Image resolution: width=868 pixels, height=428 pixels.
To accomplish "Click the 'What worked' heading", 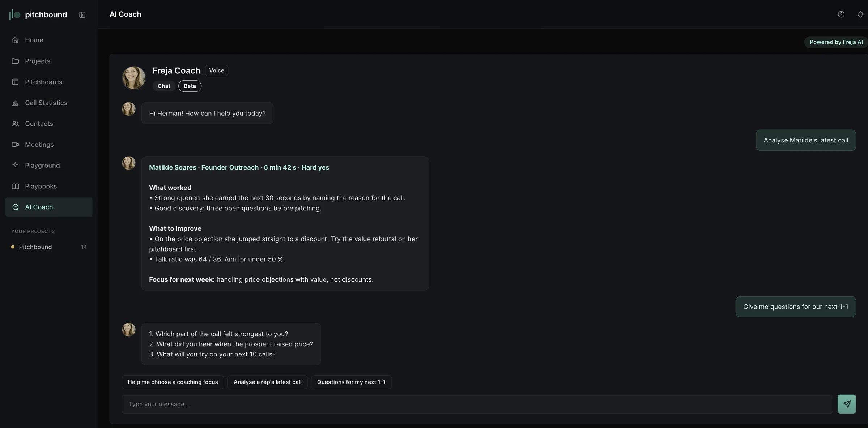I will [170, 188].
